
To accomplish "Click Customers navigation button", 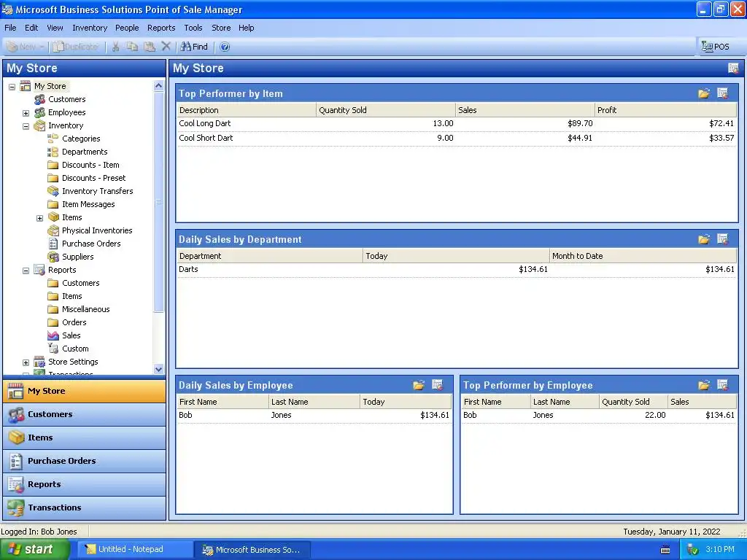I will [85, 414].
